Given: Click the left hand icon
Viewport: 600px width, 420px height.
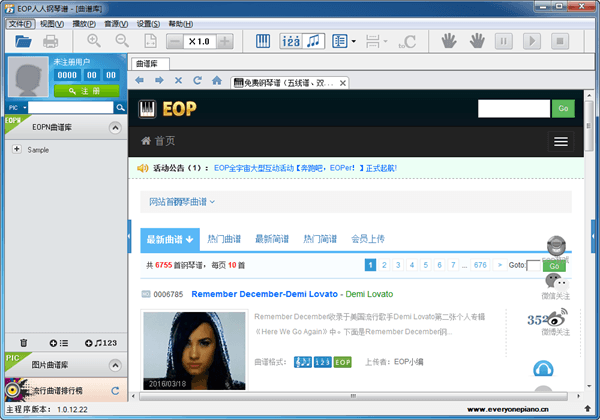Looking at the screenshot, I should 451,41.
